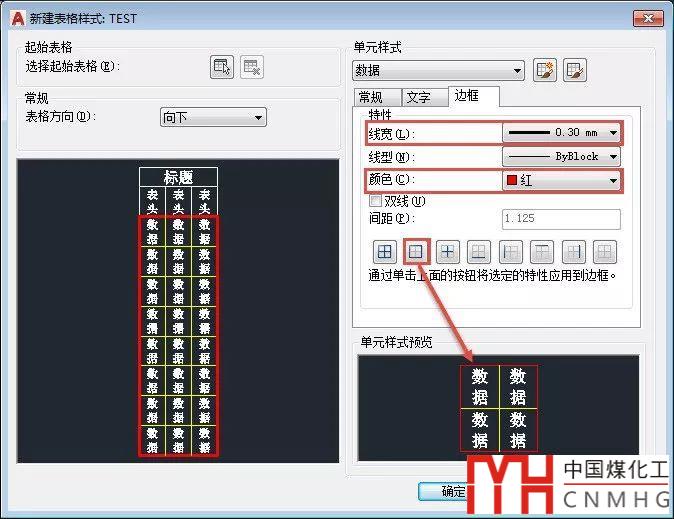Select the 边框 tab

point(474,96)
